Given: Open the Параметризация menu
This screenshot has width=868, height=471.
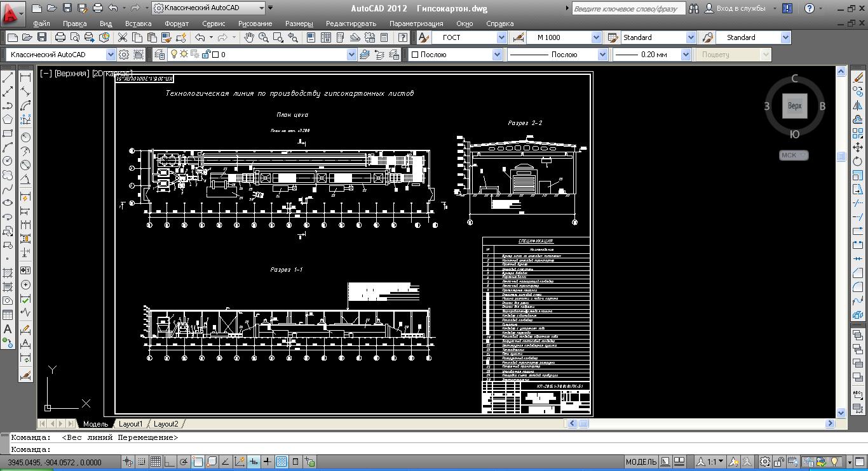Looking at the screenshot, I should [416, 23].
